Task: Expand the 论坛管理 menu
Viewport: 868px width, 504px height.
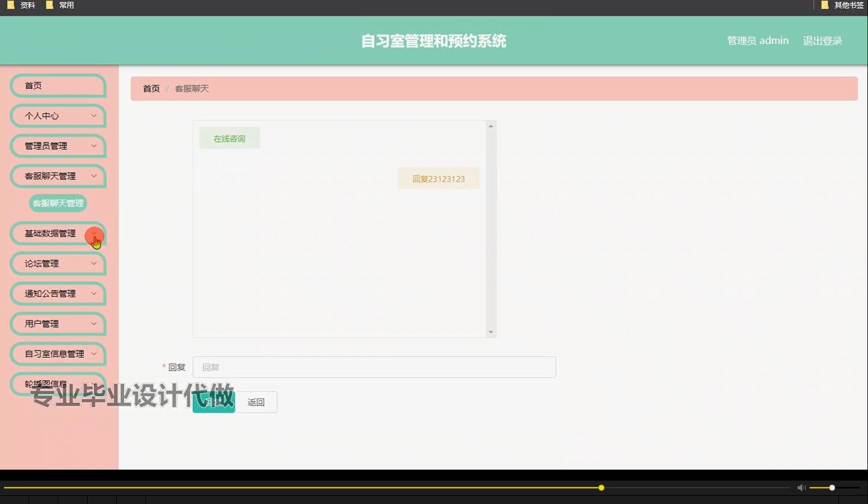Action: click(x=57, y=263)
